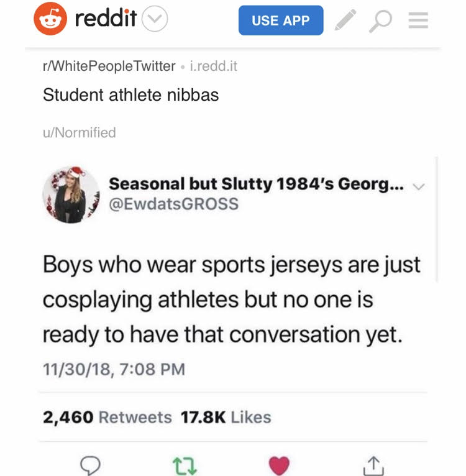Select the @EwdatsGROSS handle

click(x=173, y=204)
